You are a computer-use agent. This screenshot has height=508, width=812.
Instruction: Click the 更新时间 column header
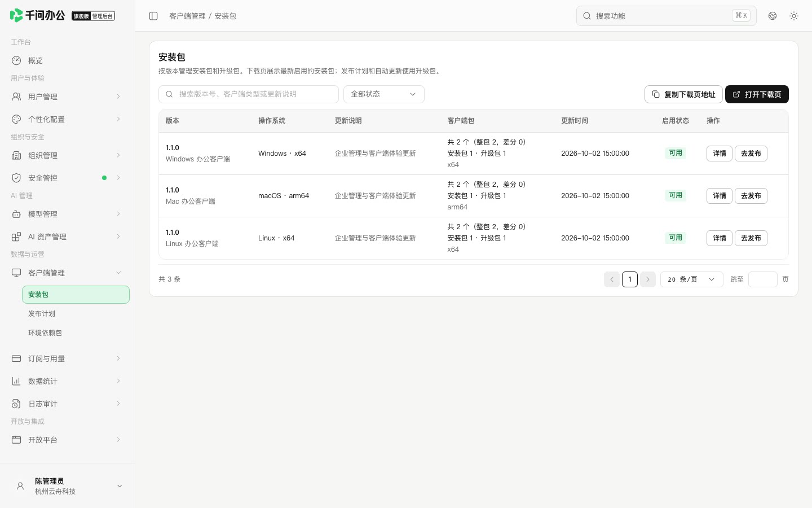(x=575, y=121)
